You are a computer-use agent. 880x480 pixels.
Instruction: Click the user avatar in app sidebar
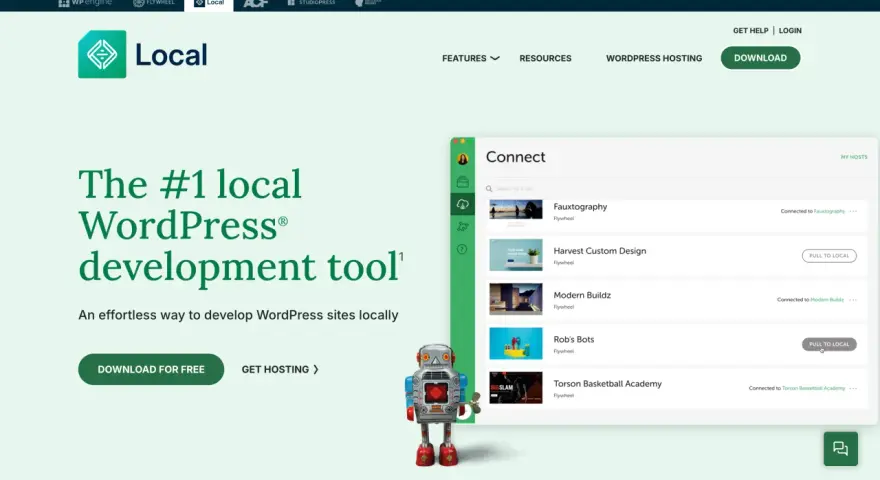(462, 159)
